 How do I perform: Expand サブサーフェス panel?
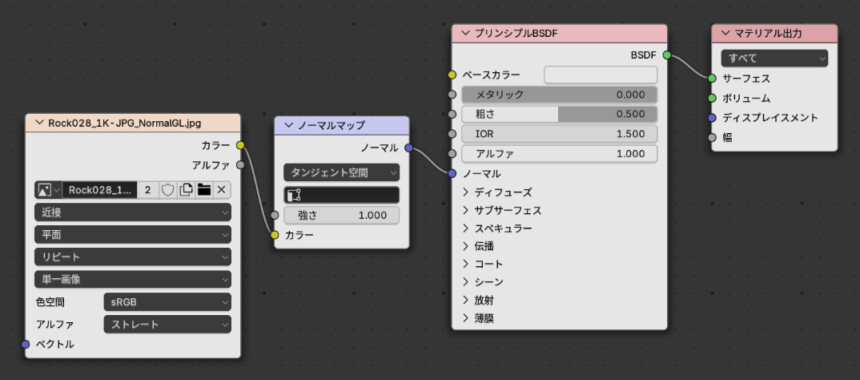tap(466, 210)
